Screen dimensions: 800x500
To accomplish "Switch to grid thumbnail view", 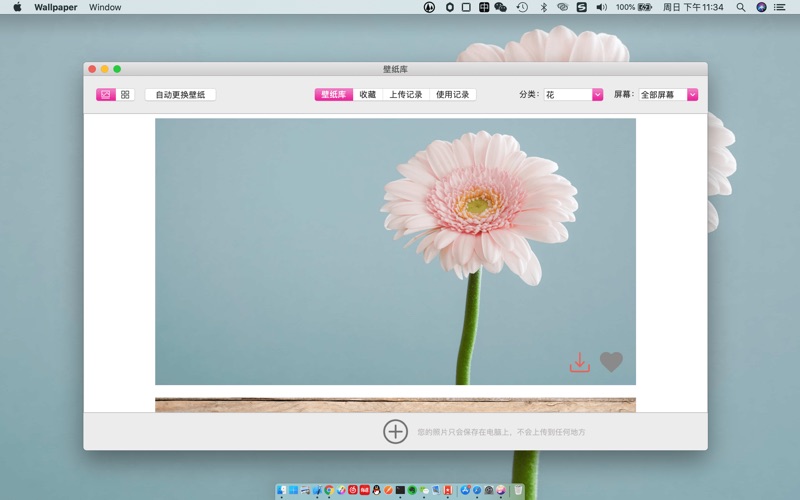I will click(x=125, y=94).
